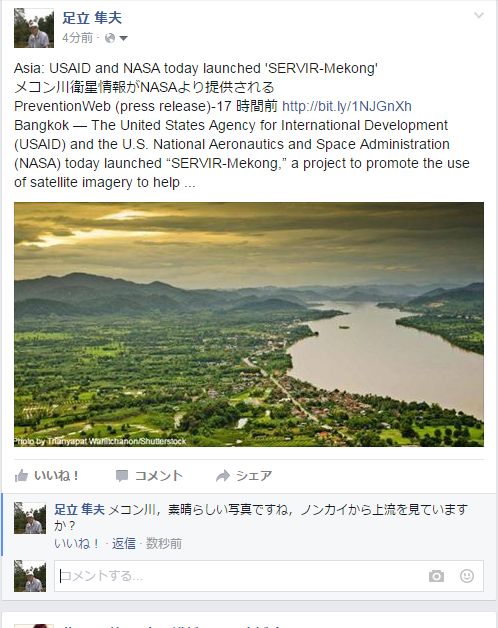Click your avatar beside the comment box
The width and height of the screenshot is (498, 628).
tap(30, 576)
